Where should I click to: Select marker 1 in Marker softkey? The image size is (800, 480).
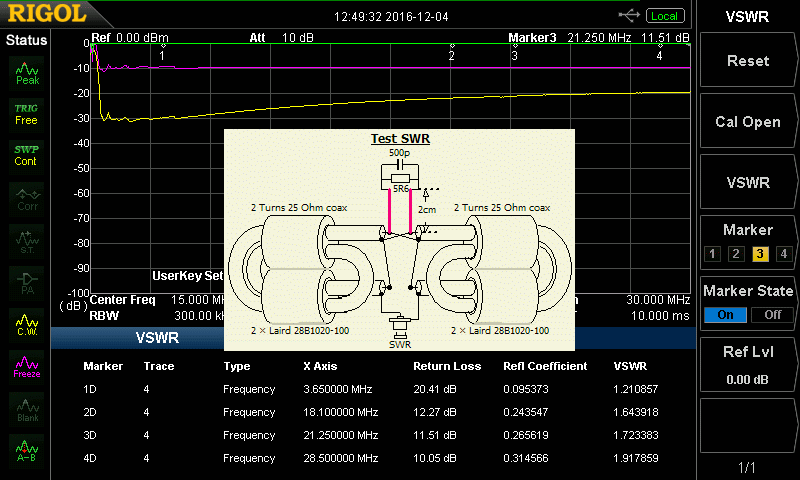[x=712, y=253]
